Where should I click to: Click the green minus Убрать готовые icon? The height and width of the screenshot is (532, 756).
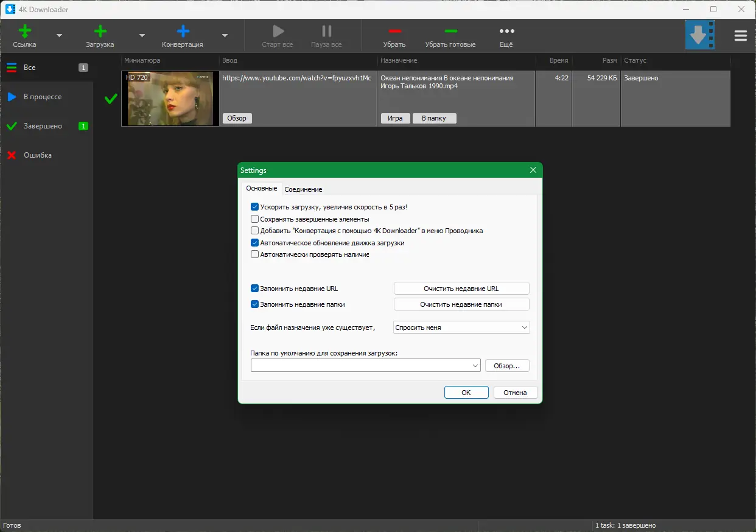(x=450, y=31)
